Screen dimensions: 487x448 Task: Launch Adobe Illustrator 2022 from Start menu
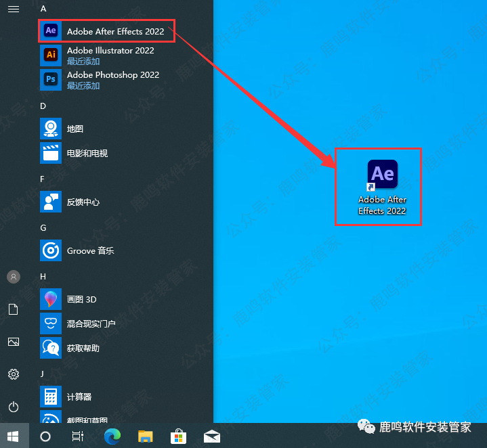tap(108, 55)
